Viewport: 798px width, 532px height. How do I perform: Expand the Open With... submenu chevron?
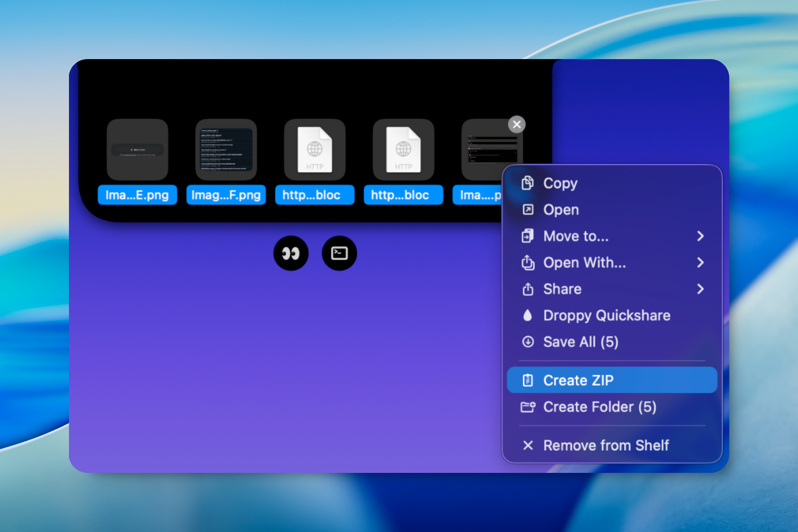pyautogui.click(x=700, y=263)
